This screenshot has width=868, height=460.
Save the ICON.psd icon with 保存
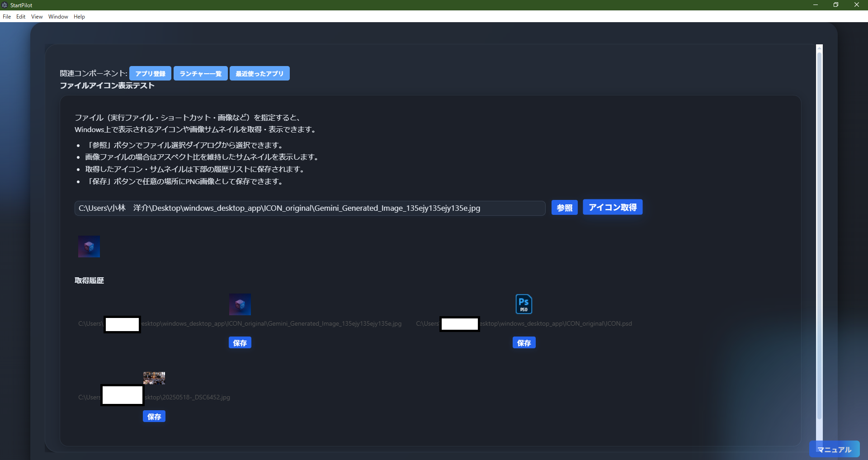point(524,342)
